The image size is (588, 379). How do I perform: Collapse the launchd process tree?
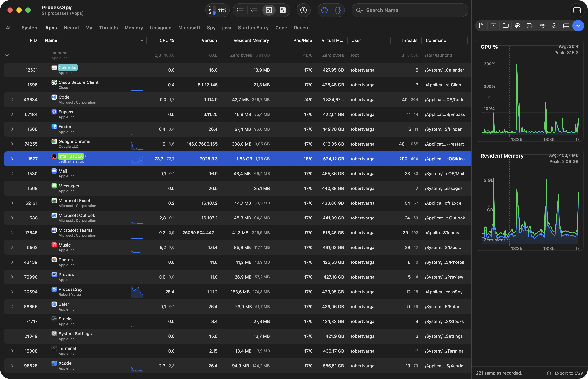(7, 55)
